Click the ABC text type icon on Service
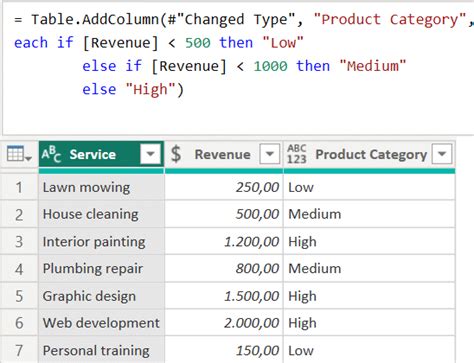Viewport: 474px width, 363px height. click(x=51, y=154)
